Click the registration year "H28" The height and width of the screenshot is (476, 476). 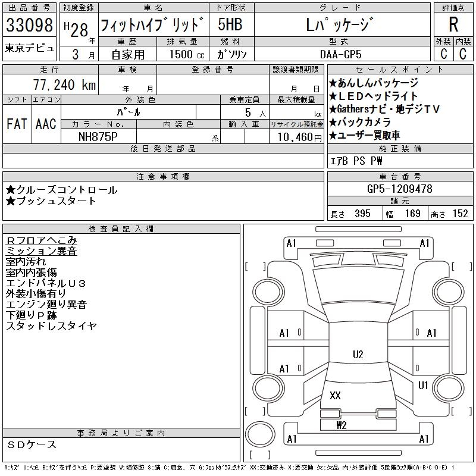click(76, 29)
